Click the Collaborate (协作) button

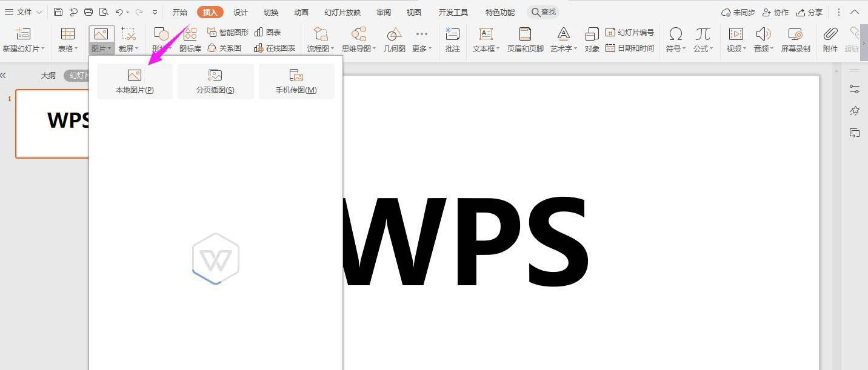pyautogui.click(x=776, y=12)
